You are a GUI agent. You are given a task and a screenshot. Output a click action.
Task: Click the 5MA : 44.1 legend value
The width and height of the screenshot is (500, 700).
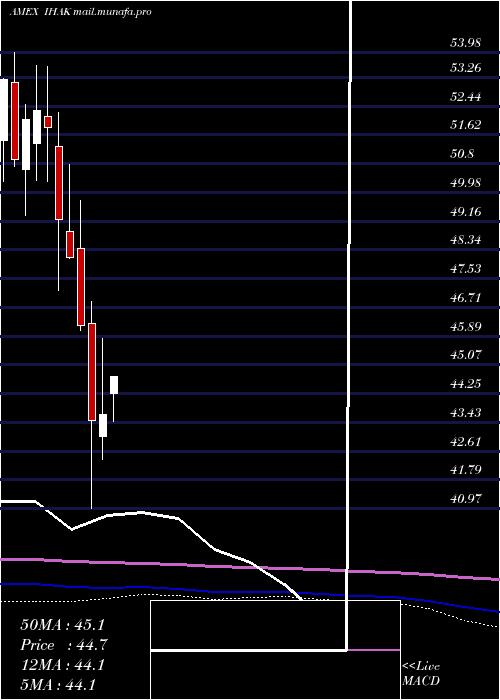point(58,685)
